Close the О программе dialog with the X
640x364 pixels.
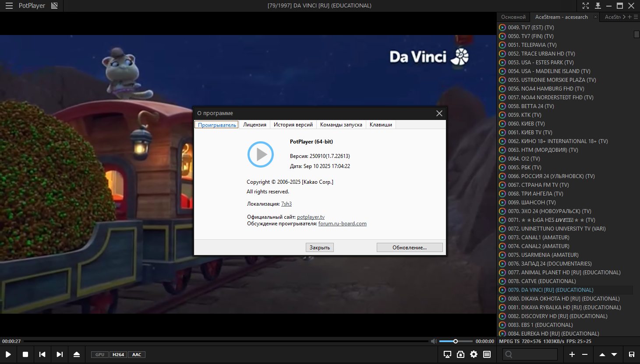(439, 113)
